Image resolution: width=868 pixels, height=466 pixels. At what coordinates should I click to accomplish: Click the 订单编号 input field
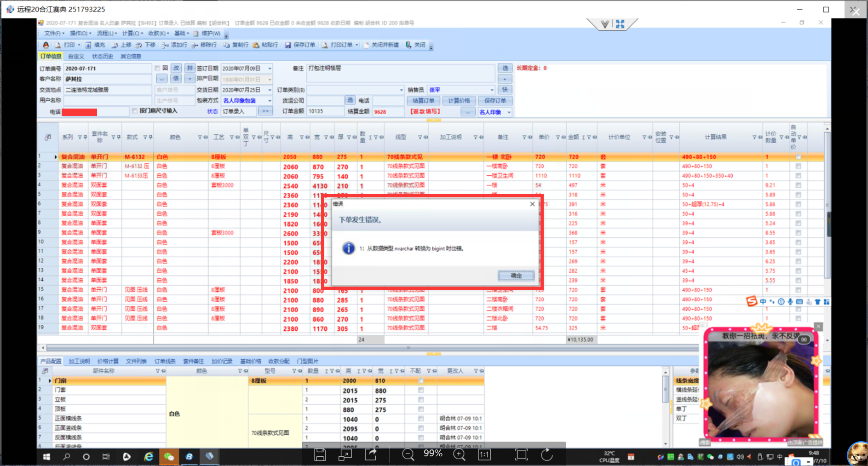[107, 69]
